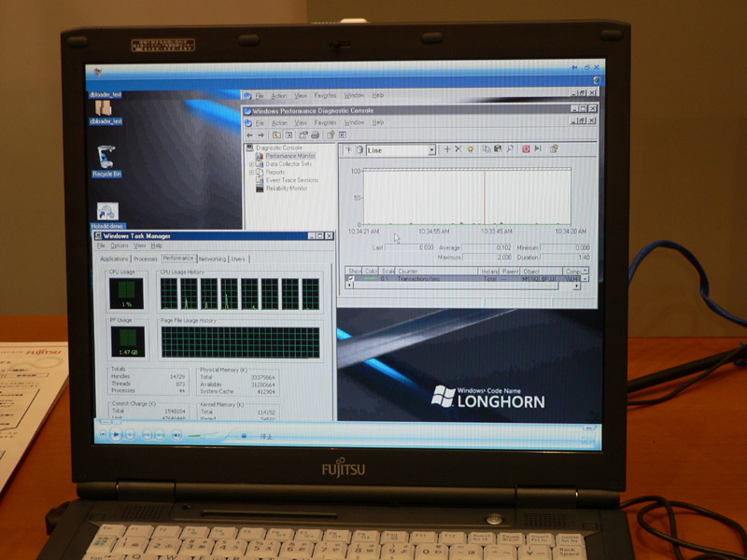This screenshot has width=747, height=560.
Task: Open the Favorites menu in the Diagnostic Console
Action: click(x=325, y=122)
